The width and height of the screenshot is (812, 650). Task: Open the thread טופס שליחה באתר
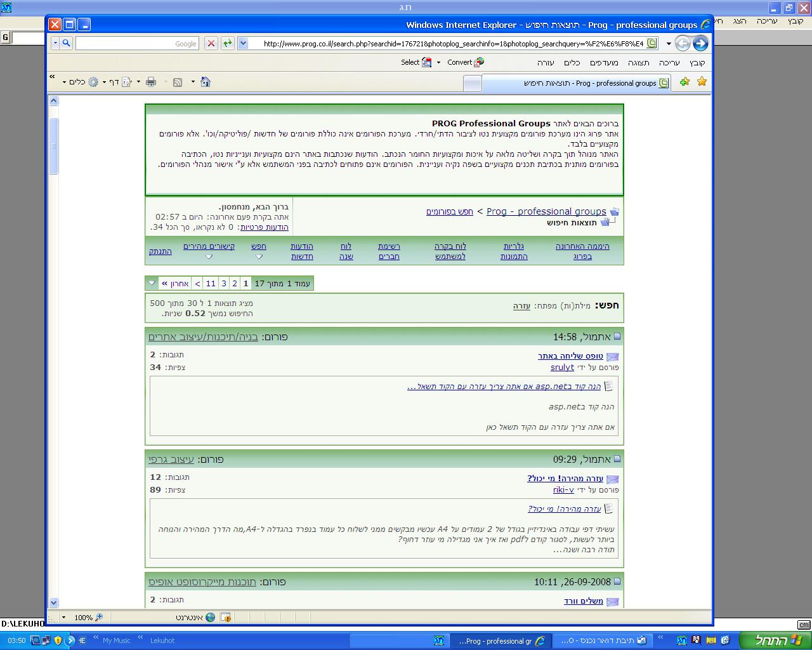570,355
